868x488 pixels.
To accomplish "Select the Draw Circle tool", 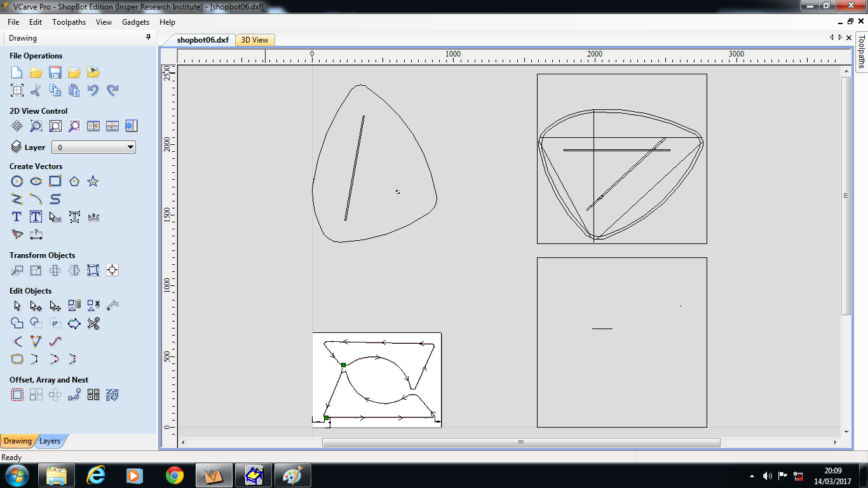I will pyautogui.click(x=17, y=181).
